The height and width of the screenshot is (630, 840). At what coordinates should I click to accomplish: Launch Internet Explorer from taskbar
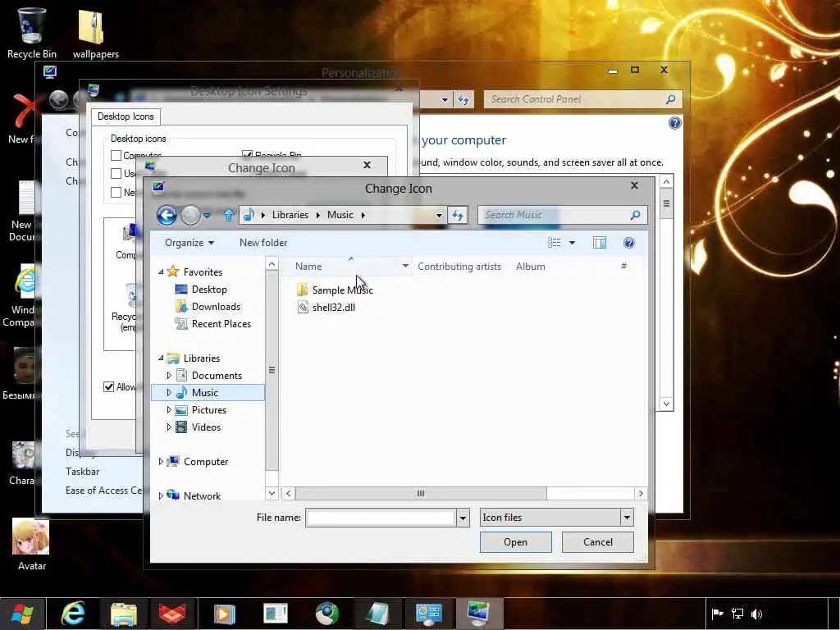[73, 614]
